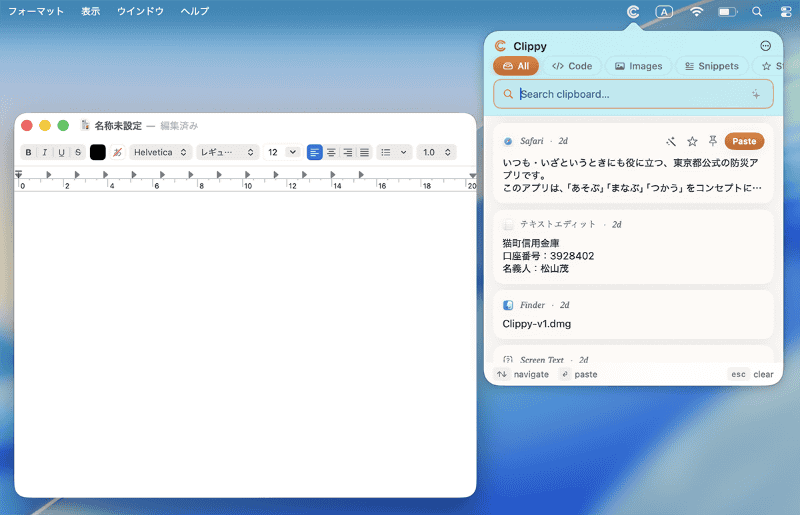Toggle bold in TextEdit toolbar
Viewport: 800px width, 515px height.
point(29,152)
